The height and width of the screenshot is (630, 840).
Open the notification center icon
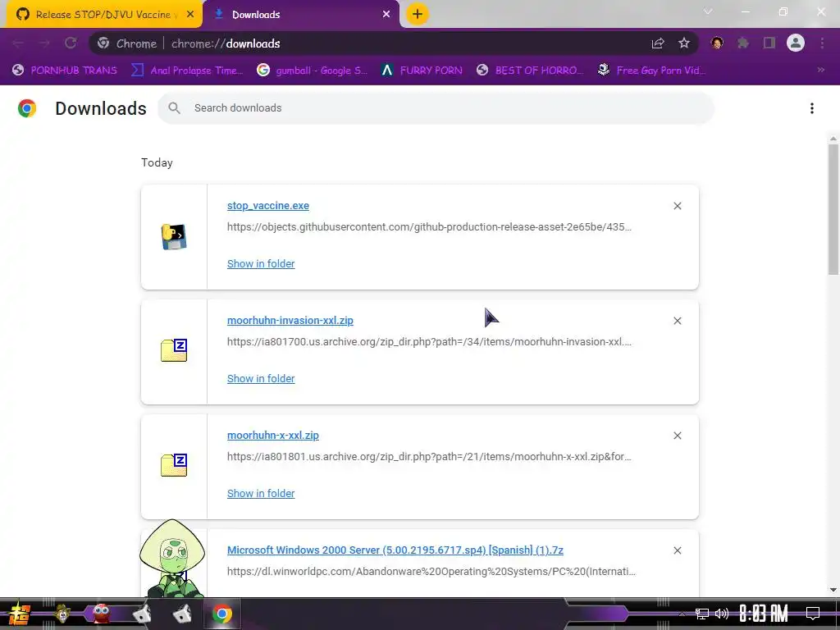click(813, 614)
